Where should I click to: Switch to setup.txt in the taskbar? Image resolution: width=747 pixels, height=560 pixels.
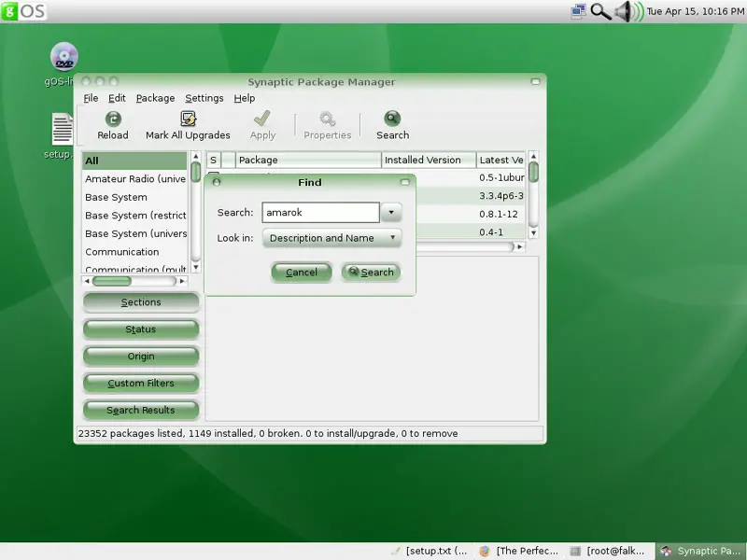point(429,551)
